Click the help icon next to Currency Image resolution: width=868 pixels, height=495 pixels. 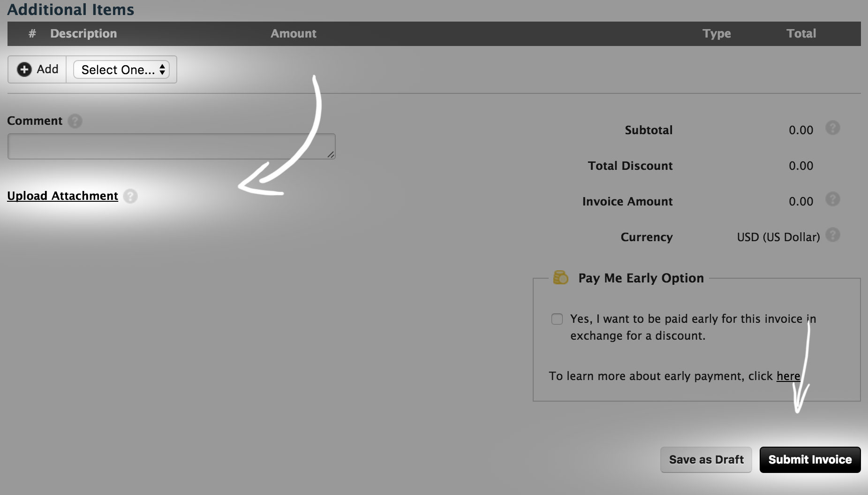point(833,235)
